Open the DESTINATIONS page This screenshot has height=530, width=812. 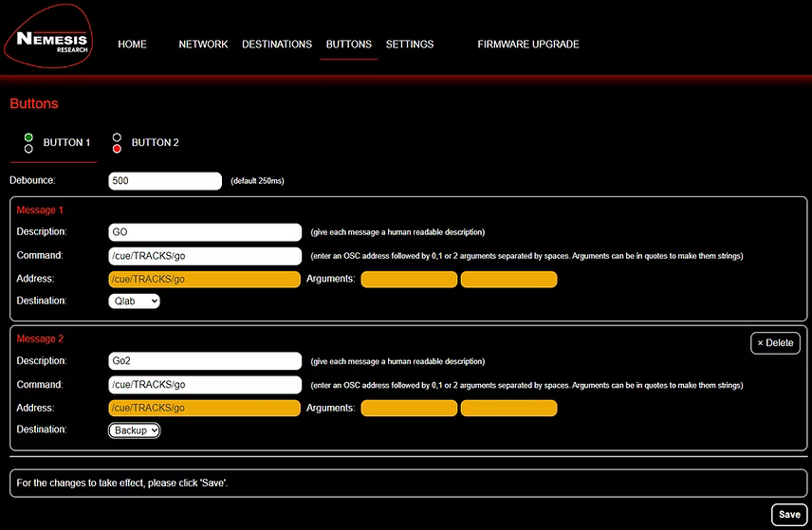[x=276, y=45]
